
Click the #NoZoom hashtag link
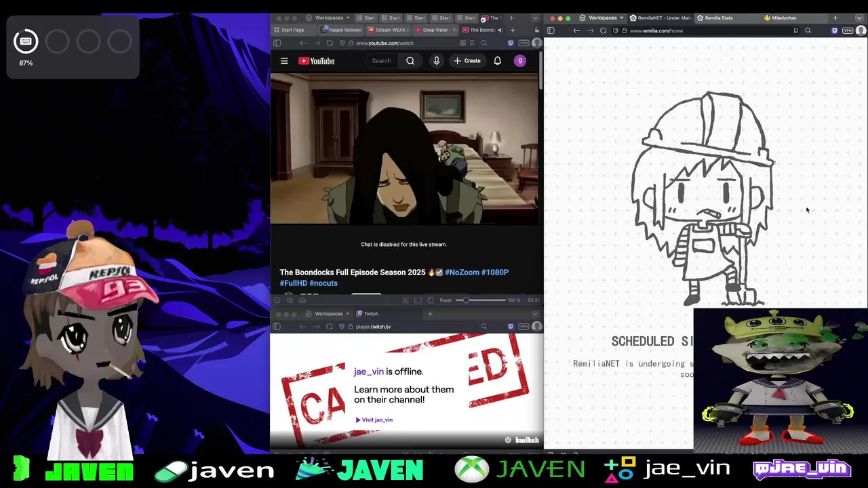(462, 272)
